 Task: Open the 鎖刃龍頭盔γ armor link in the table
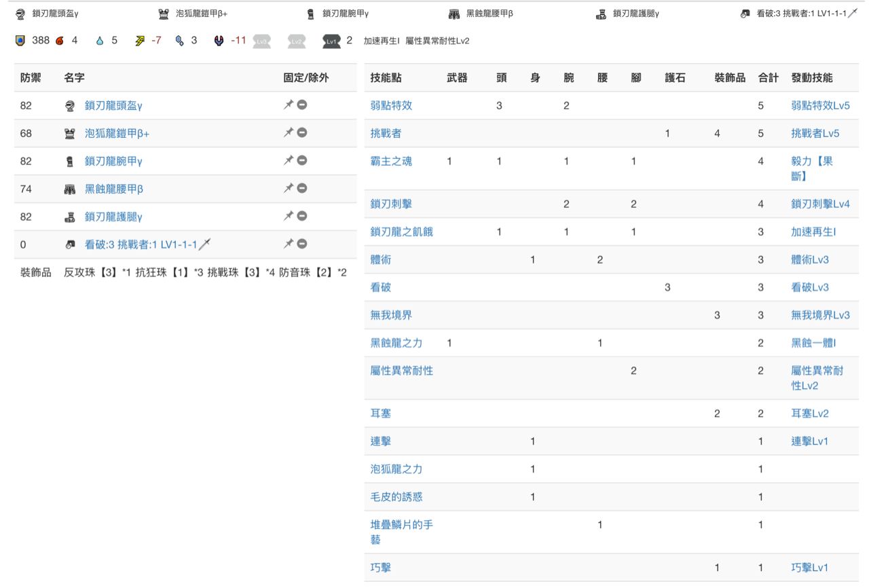[x=113, y=105]
